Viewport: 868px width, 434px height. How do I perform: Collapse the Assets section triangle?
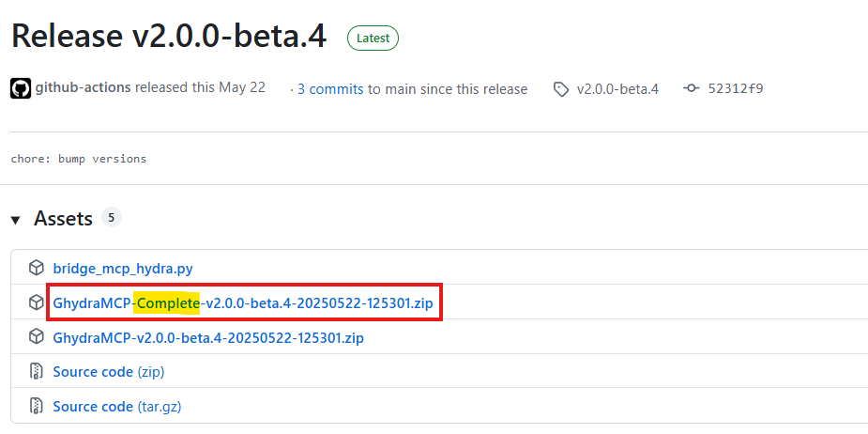(16, 220)
